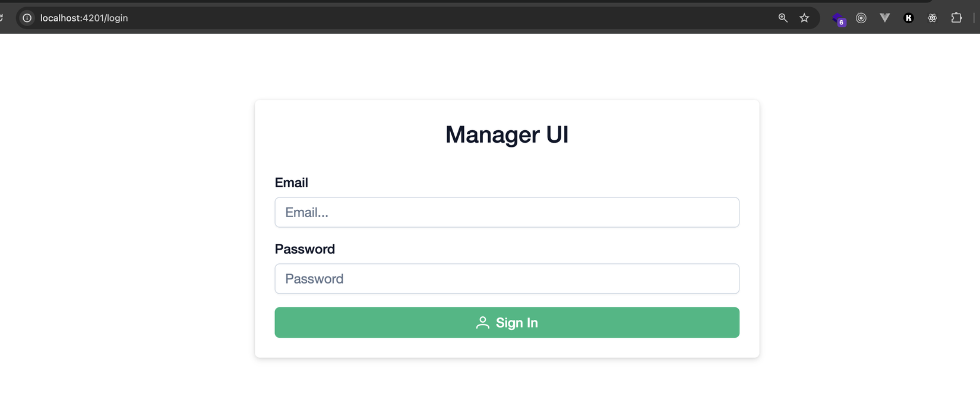This screenshot has height=412, width=980.
Task: Reload the page using the refresh icon
Action: 2,18
